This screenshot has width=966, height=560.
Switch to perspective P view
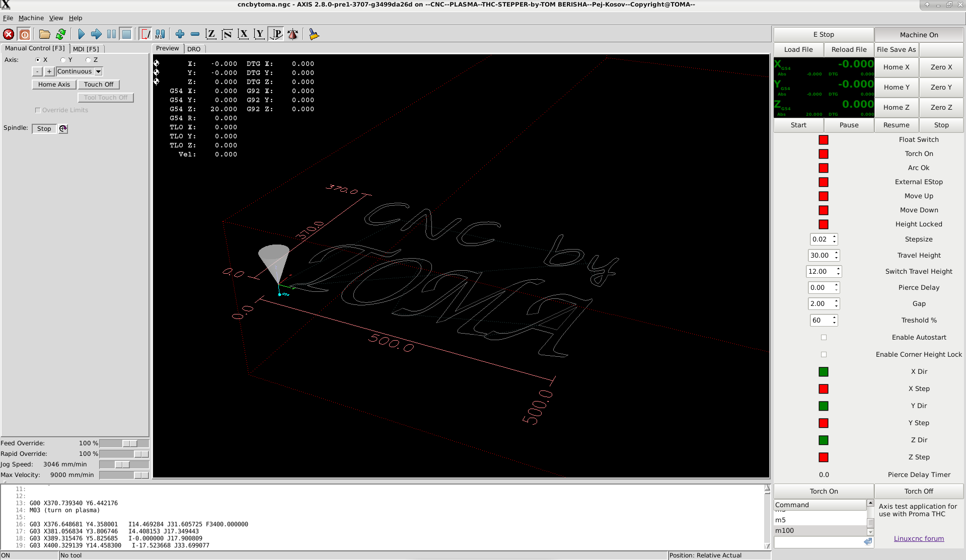click(276, 34)
